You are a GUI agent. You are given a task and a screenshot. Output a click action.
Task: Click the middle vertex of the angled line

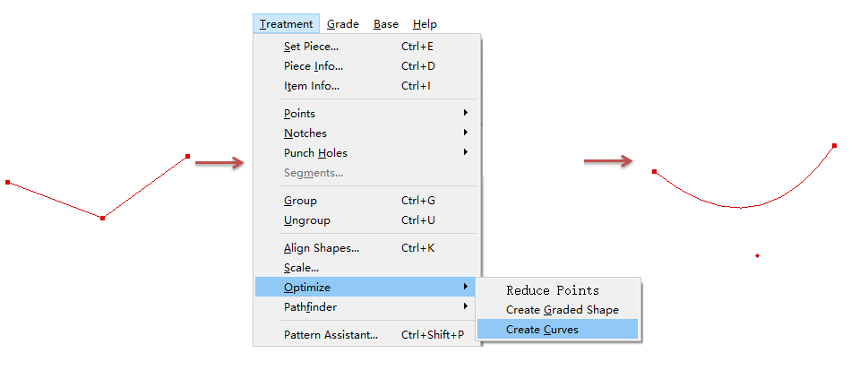pos(103,218)
